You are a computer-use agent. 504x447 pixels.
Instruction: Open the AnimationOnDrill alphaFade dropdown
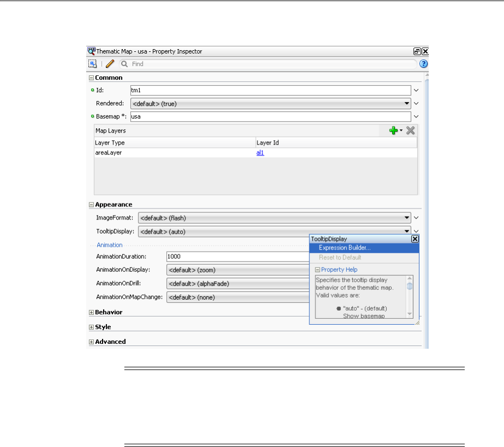[238, 284]
